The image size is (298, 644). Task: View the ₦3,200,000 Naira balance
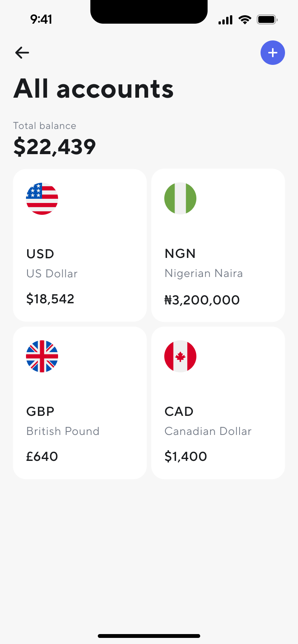pos(202,300)
